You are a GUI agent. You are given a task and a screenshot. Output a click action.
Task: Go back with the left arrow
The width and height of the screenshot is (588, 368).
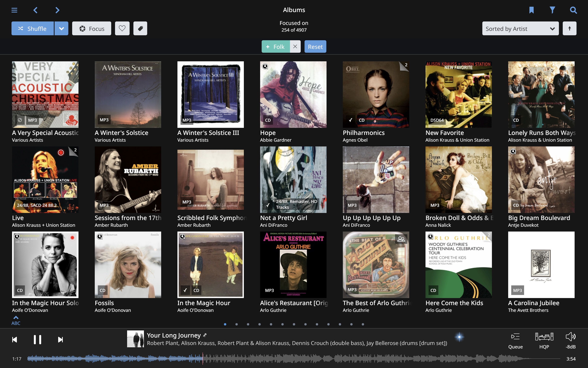[35, 10]
